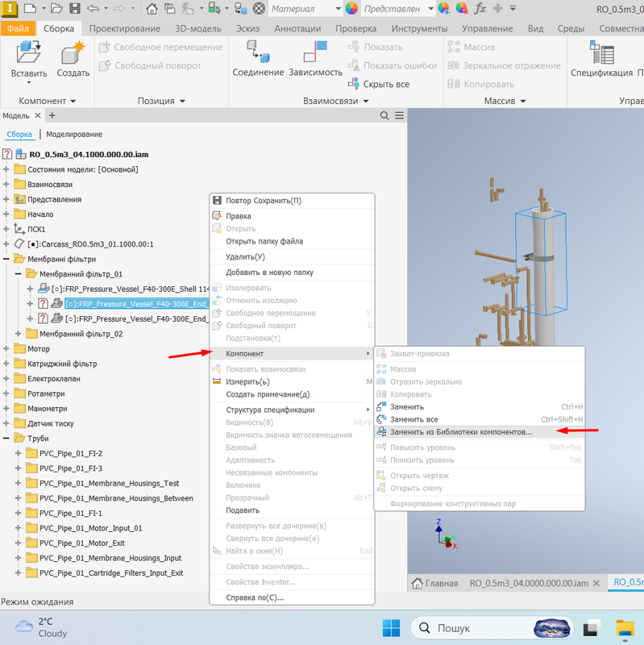Expand the Взаимосвязи tree folder
Screen dimensions: 644x645
(x=6, y=185)
